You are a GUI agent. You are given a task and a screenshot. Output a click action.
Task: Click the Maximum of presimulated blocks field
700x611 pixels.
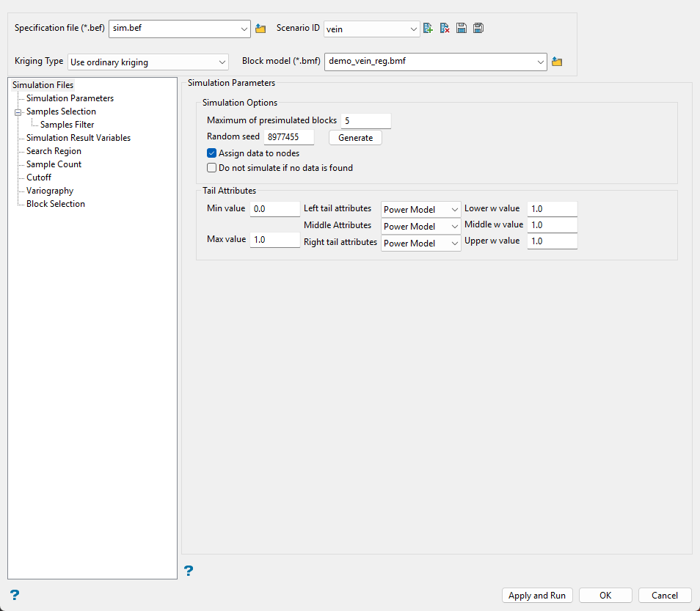[x=365, y=120]
